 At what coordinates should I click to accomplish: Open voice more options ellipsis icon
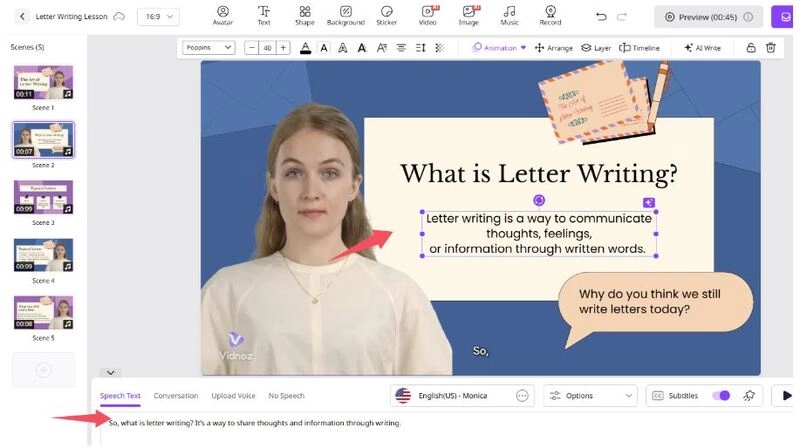click(x=522, y=395)
